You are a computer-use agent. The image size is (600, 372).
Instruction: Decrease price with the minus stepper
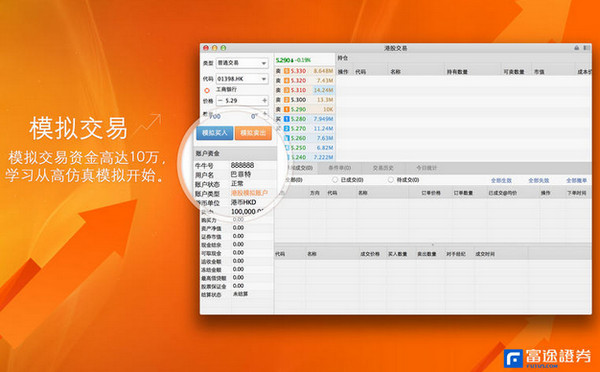(x=220, y=101)
